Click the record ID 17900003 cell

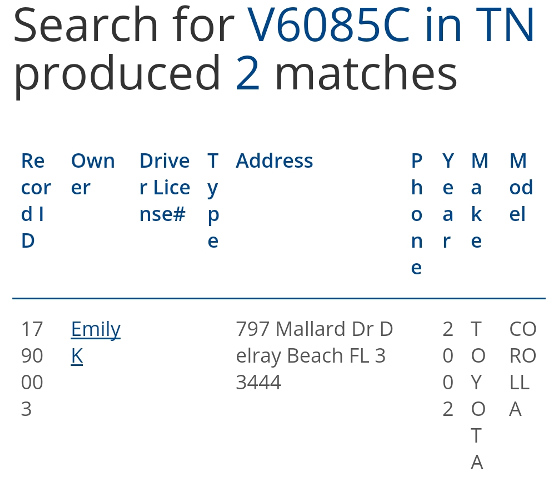click(32, 369)
